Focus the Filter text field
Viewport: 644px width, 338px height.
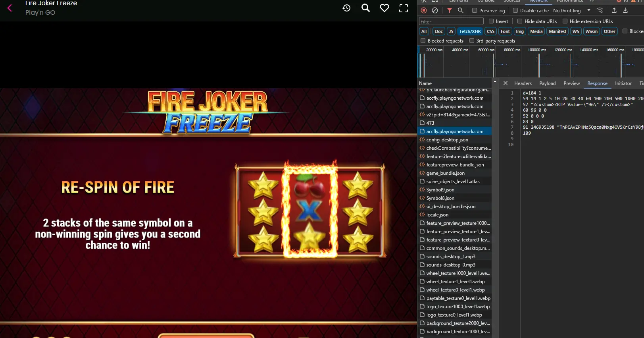451,21
